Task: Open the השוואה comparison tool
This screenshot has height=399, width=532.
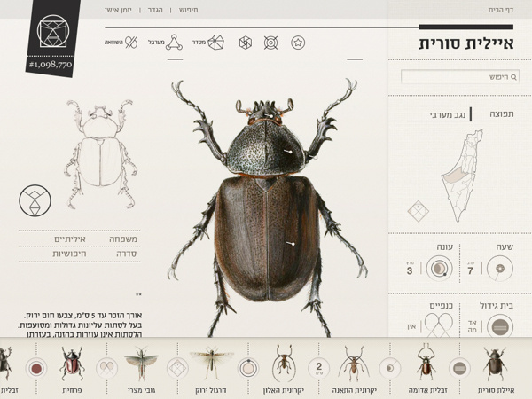Action: pos(121,43)
